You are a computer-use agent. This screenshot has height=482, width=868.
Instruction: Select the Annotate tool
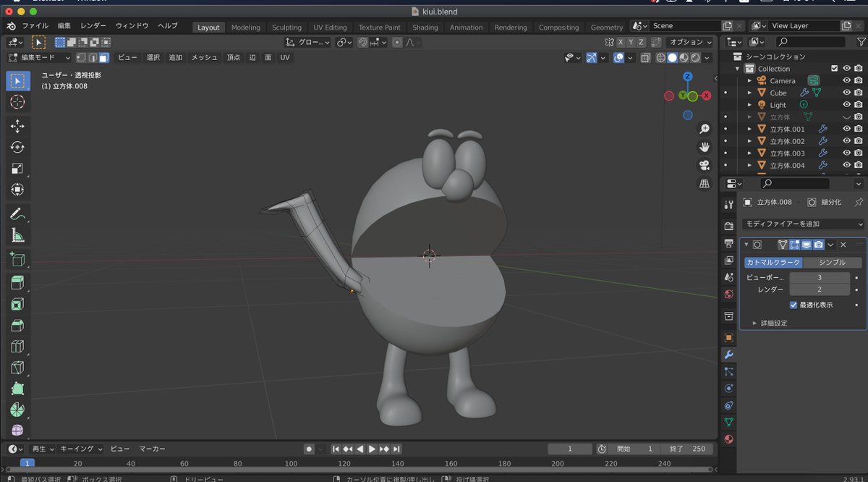point(18,214)
